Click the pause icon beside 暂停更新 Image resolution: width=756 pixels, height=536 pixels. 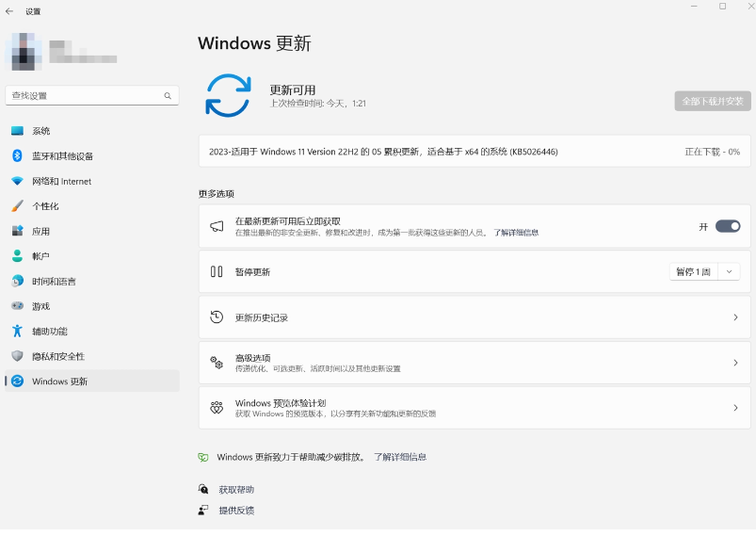tap(217, 271)
